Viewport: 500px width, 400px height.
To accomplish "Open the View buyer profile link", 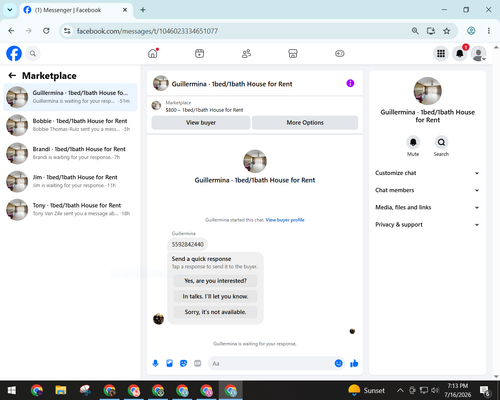I will click(x=285, y=220).
